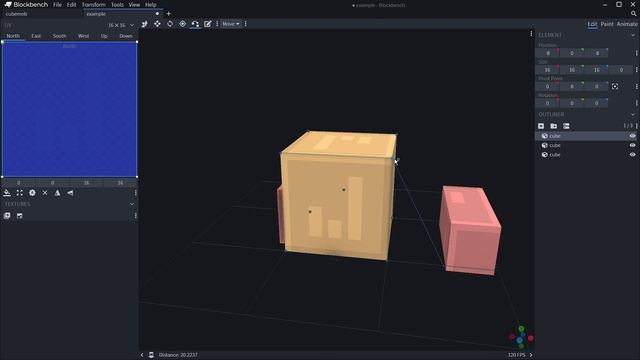The image size is (640, 360).
Task: Click the auto UV gear-shaped icon
Action: pyautogui.click(x=32, y=193)
